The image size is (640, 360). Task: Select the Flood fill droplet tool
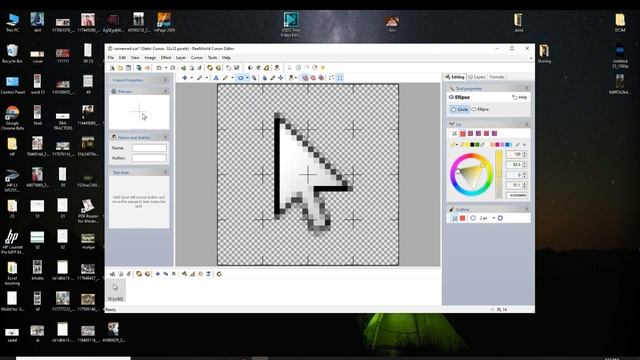pyautogui.click(x=264, y=78)
